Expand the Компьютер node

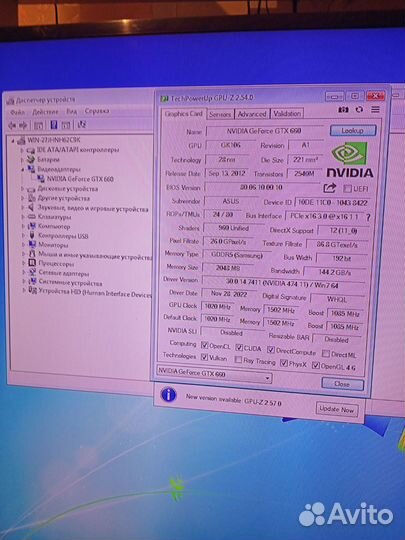click(23, 226)
